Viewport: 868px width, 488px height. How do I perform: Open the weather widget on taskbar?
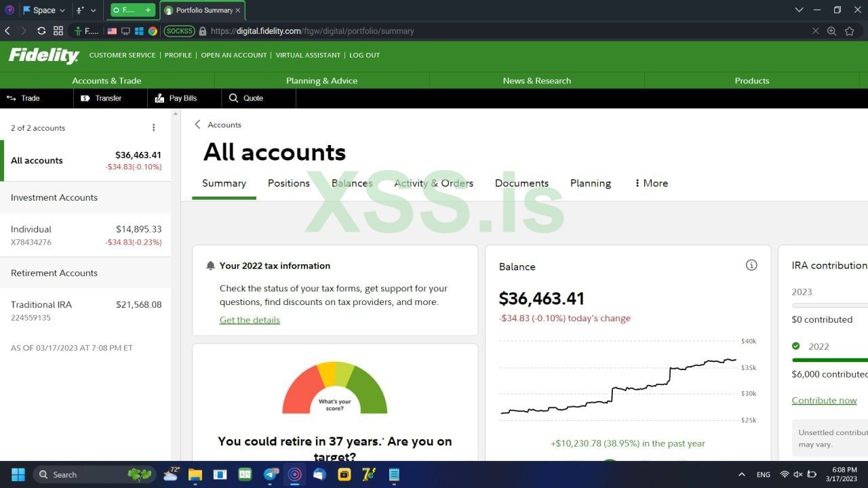tap(171, 474)
